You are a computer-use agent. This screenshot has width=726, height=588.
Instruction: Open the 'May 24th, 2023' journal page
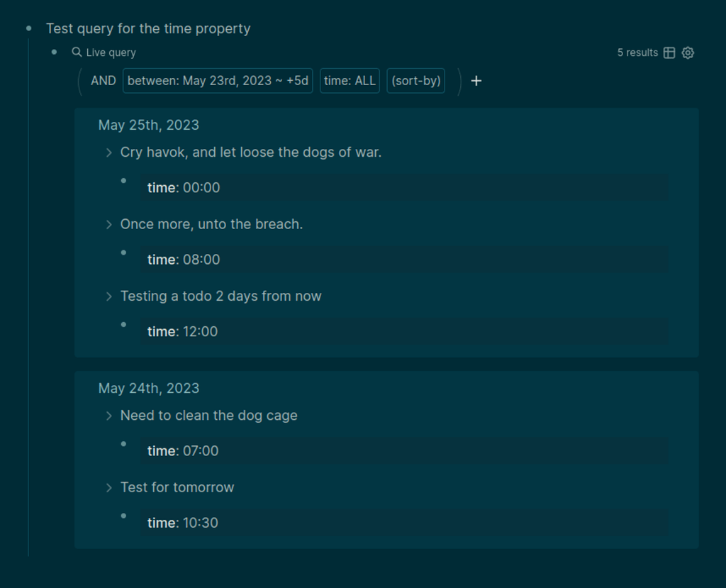[x=149, y=388]
